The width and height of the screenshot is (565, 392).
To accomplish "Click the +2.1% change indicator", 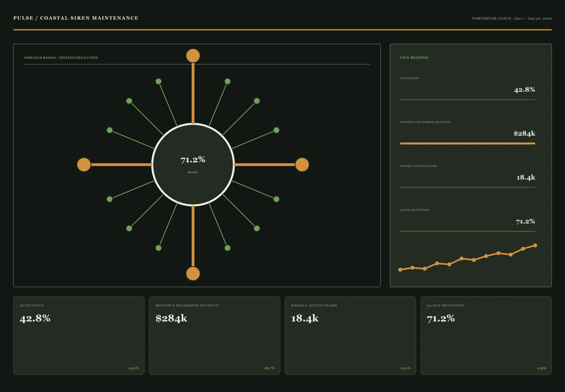I will [405, 368].
